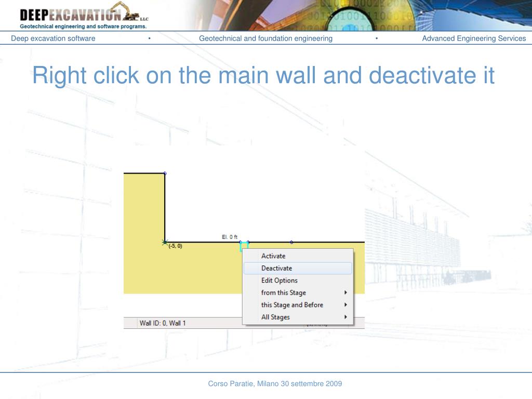
Task: Click the (-5, 0) coordinate marker
Action: (165, 242)
